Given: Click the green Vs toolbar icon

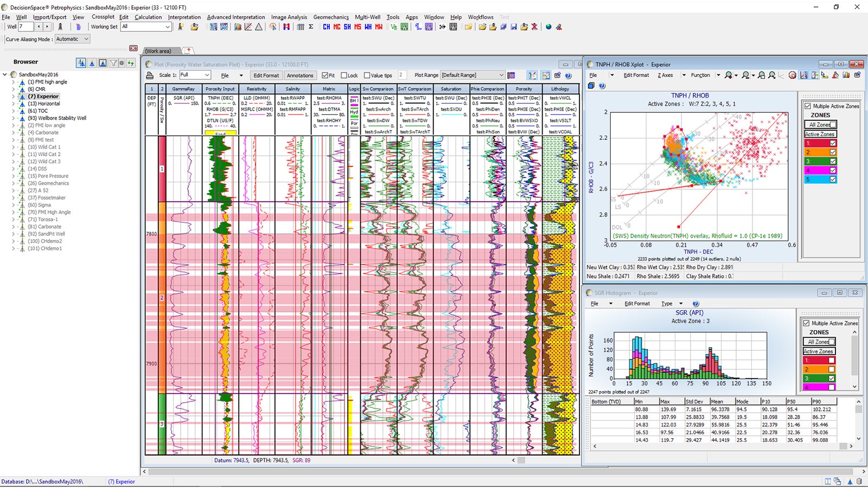Looking at the screenshot, I should click(x=394, y=27).
